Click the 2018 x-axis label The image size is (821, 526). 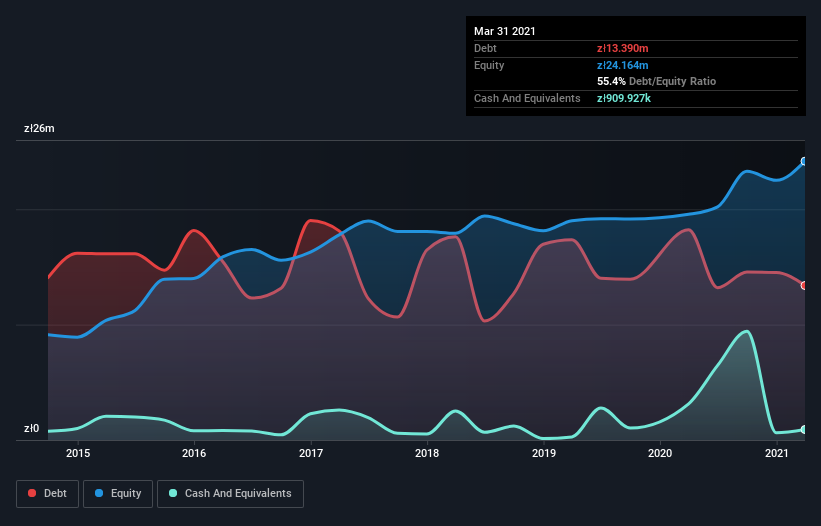click(427, 453)
